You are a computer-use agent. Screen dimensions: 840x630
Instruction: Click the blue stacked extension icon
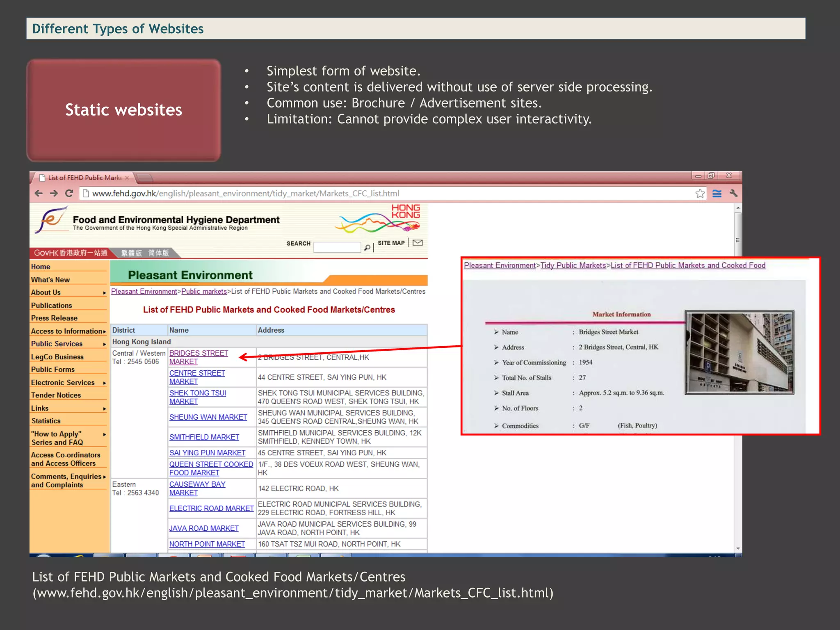click(717, 193)
